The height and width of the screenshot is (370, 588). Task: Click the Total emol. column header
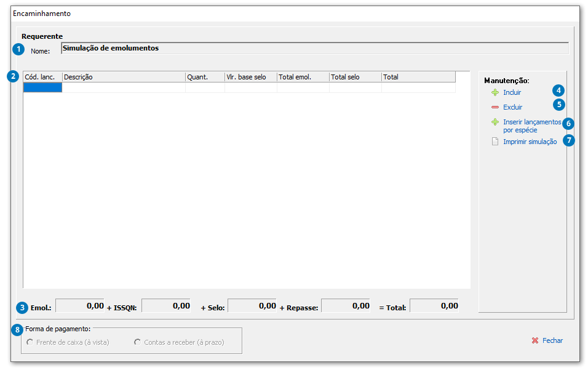click(303, 77)
